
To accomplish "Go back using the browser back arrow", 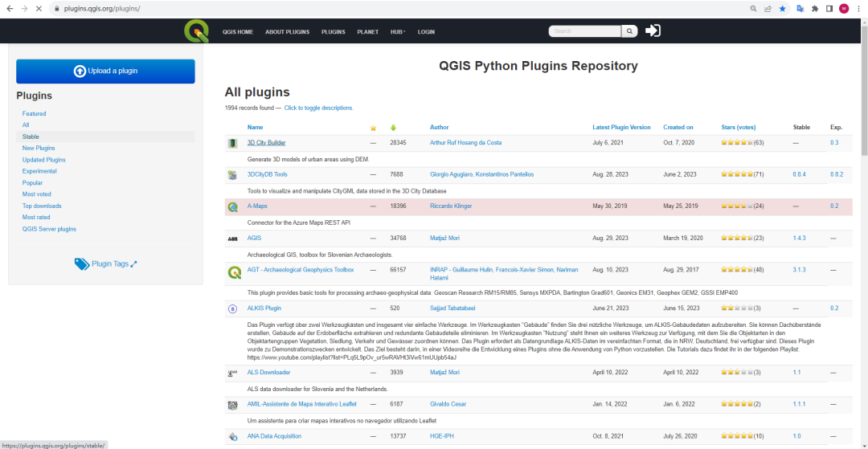I will click(x=10, y=9).
